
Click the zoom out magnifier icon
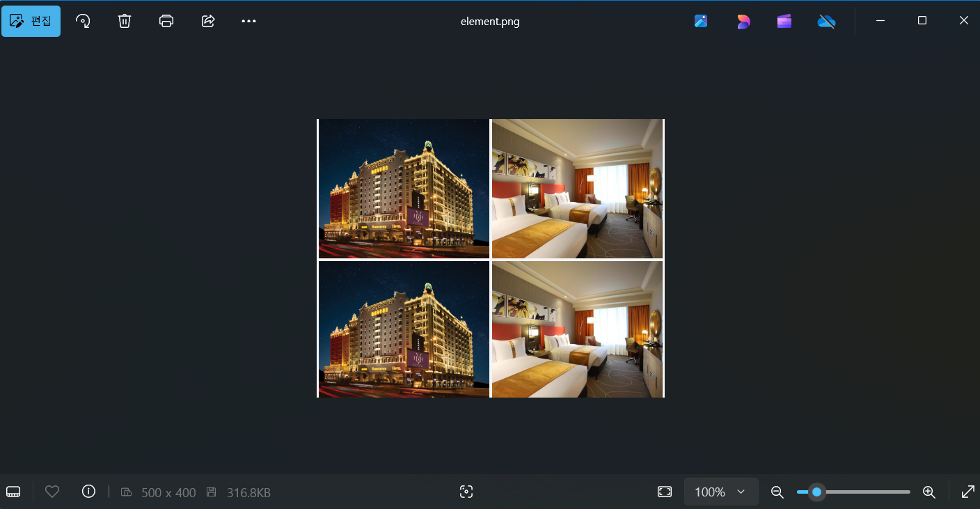click(777, 492)
